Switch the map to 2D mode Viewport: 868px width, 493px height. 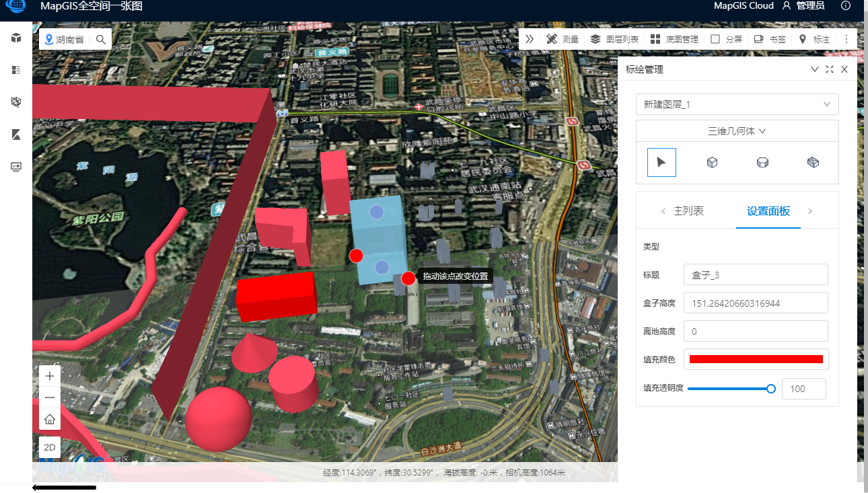[50, 447]
